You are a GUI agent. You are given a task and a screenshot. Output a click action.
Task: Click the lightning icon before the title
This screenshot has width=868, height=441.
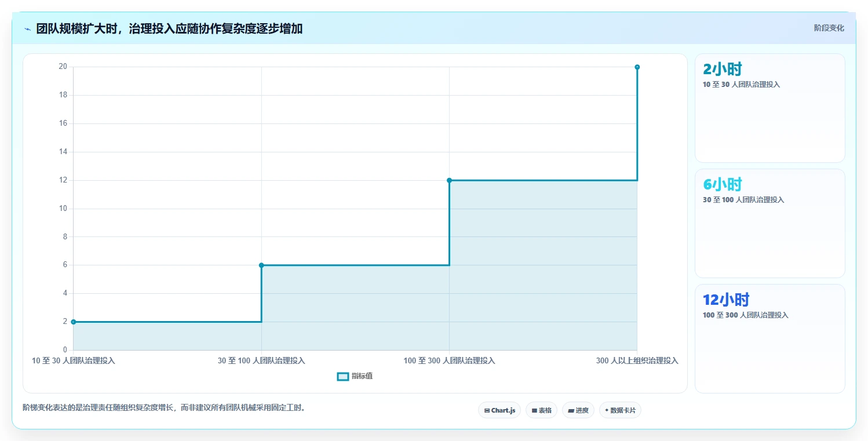pyautogui.click(x=27, y=28)
